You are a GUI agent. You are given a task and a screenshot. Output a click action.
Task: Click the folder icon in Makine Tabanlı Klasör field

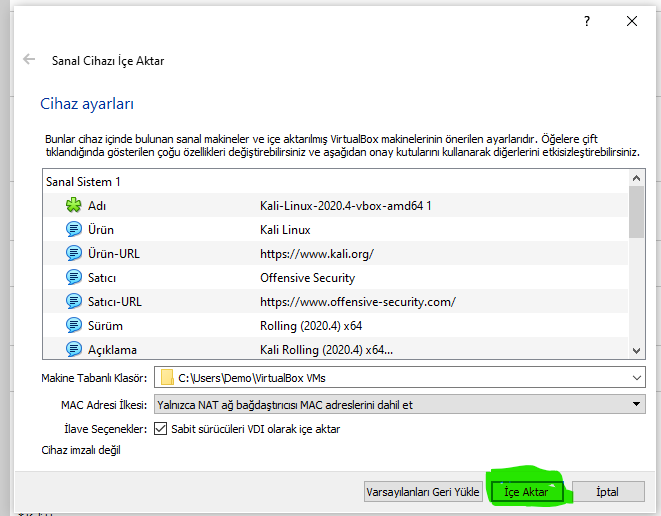[167, 377]
